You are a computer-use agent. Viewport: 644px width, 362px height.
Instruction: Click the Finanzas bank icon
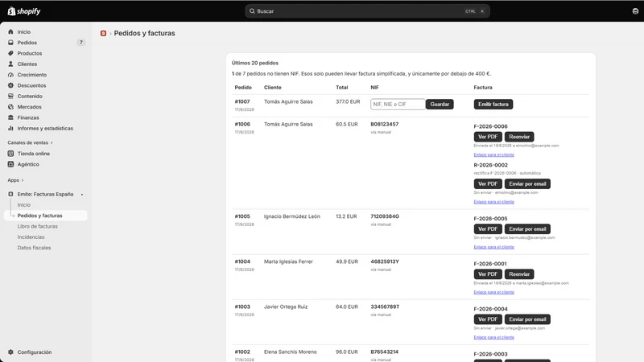(x=10, y=117)
